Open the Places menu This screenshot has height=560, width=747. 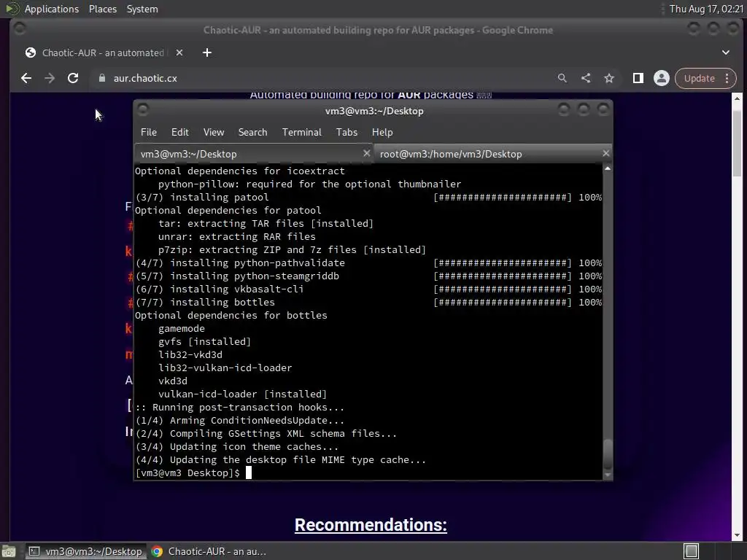pyautogui.click(x=102, y=9)
